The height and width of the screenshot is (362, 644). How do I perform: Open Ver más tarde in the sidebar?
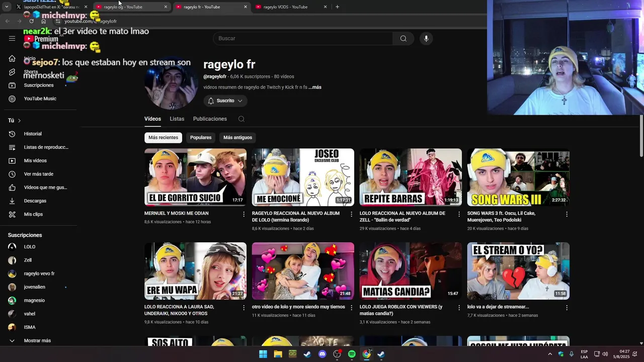pyautogui.click(x=39, y=174)
